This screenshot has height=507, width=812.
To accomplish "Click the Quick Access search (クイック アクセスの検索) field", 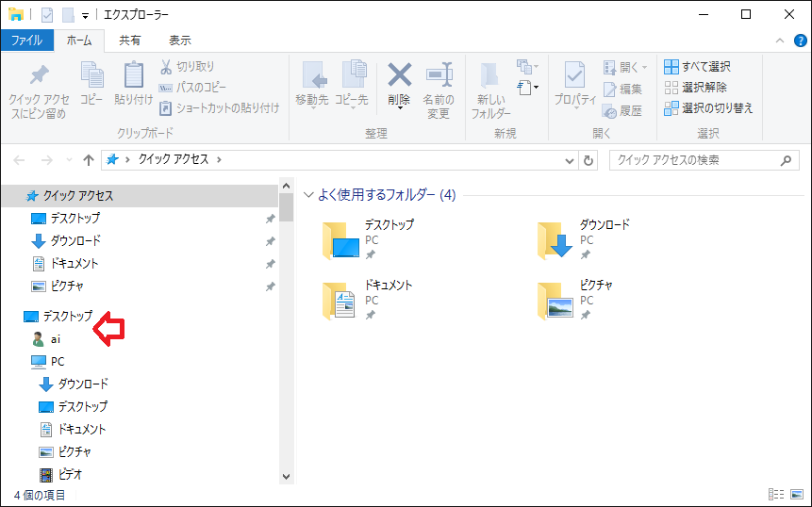I will click(693, 160).
